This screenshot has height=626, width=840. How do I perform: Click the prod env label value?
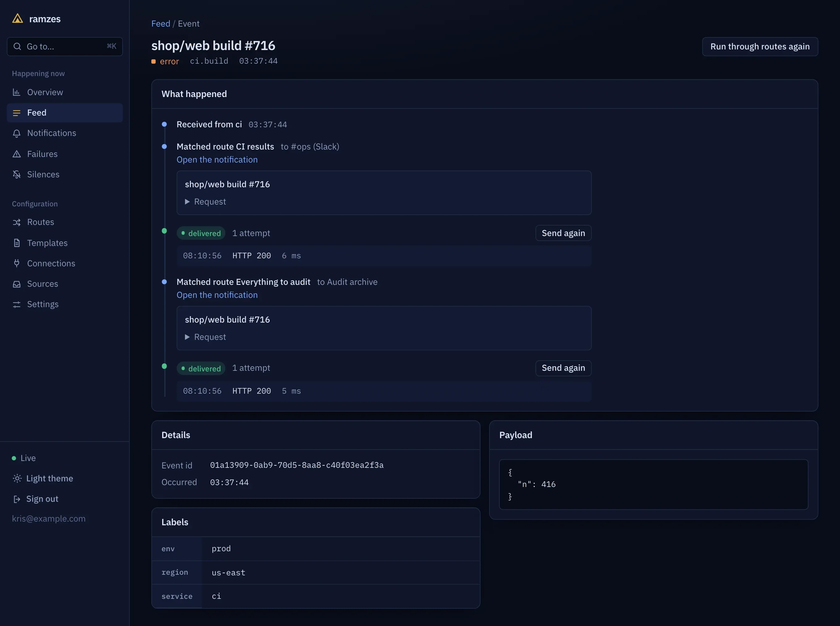pyautogui.click(x=221, y=549)
